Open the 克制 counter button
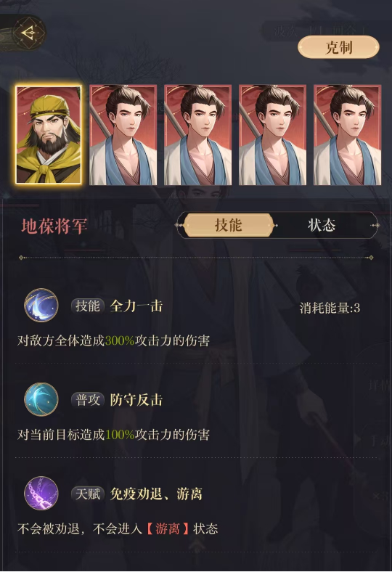The height and width of the screenshot is (572, 392). 339,47
